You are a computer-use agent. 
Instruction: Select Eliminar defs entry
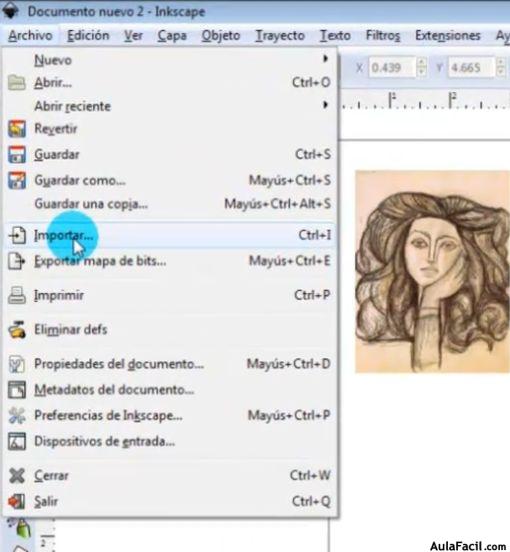tap(170, 330)
